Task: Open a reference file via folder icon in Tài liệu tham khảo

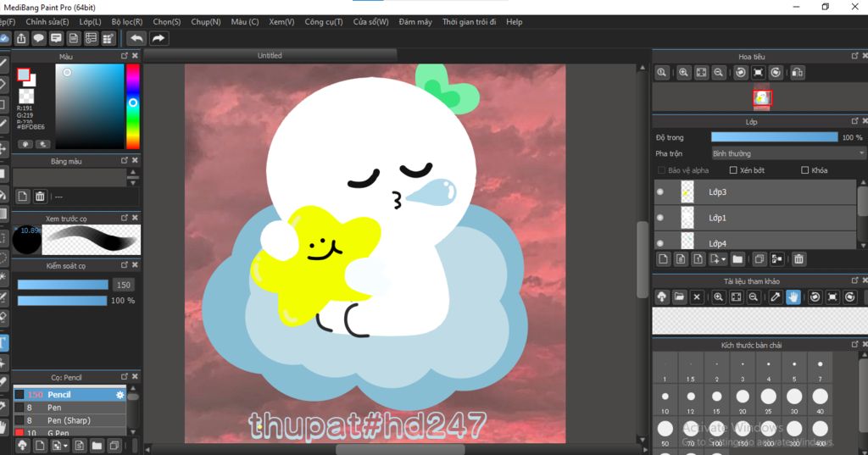Action: tap(679, 297)
